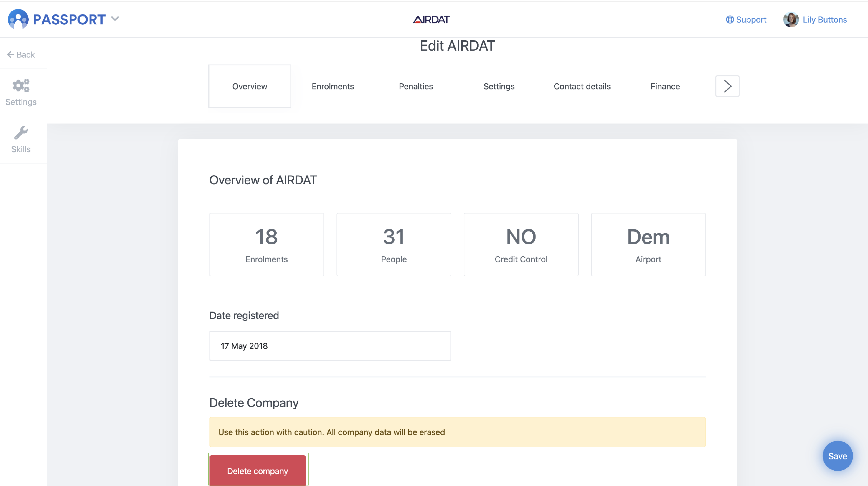This screenshot has width=868, height=486.
Task: Open the Contact details tab
Action: coord(582,86)
